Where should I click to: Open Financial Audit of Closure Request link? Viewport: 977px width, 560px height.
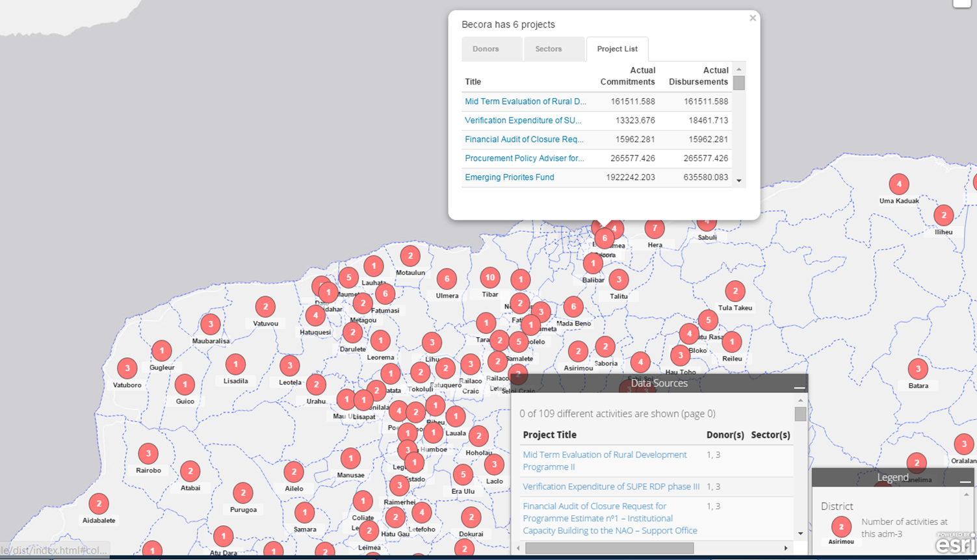point(610,518)
